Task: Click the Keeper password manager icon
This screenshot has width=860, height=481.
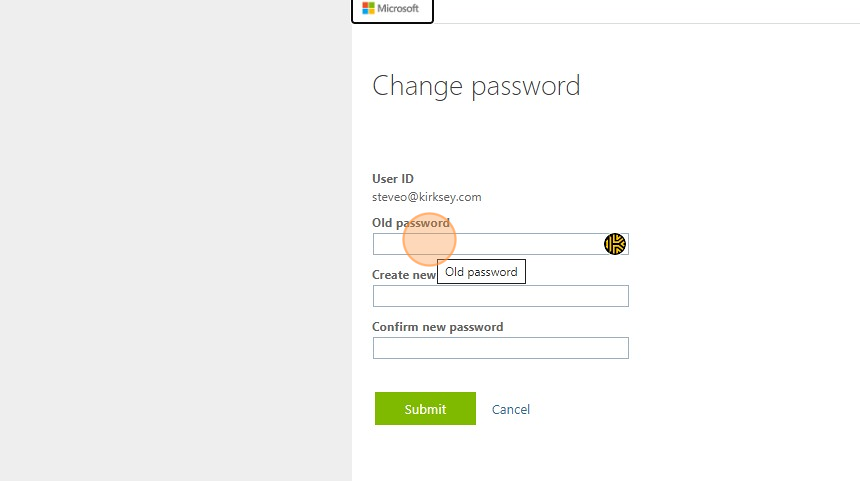Action: coord(614,244)
